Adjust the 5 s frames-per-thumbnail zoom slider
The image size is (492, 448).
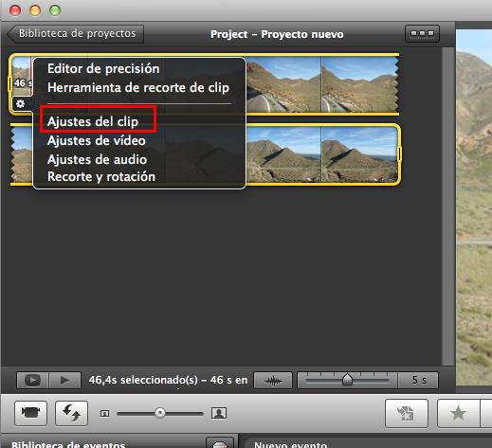(x=347, y=380)
